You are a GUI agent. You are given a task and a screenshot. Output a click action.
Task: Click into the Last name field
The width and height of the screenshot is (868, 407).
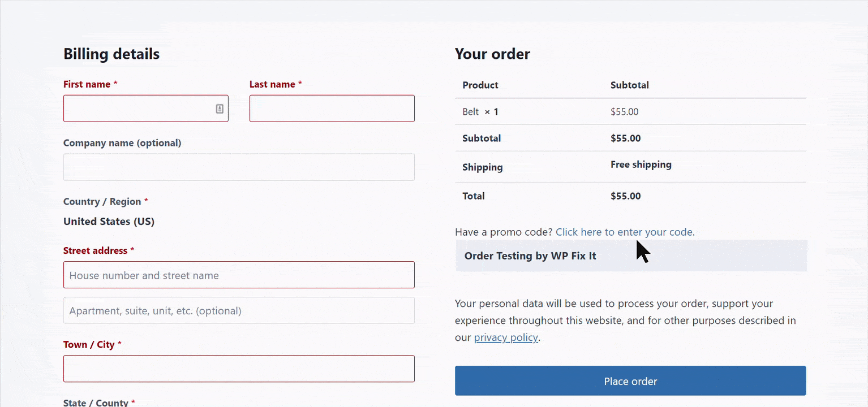coord(332,109)
